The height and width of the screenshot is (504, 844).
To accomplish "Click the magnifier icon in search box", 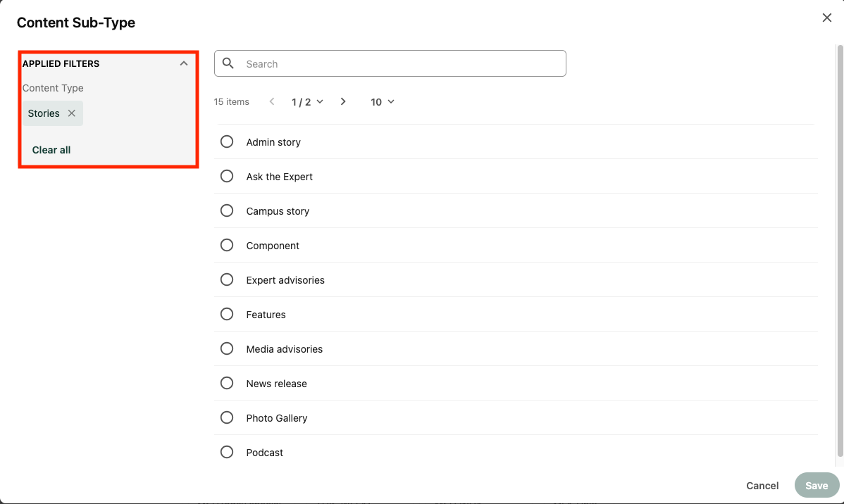I will click(228, 63).
